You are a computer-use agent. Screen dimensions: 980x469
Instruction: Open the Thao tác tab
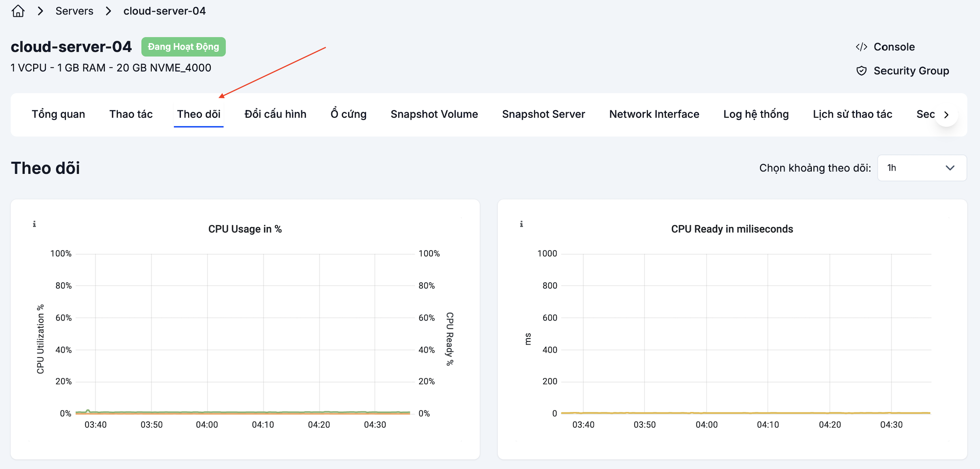[131, 114]
